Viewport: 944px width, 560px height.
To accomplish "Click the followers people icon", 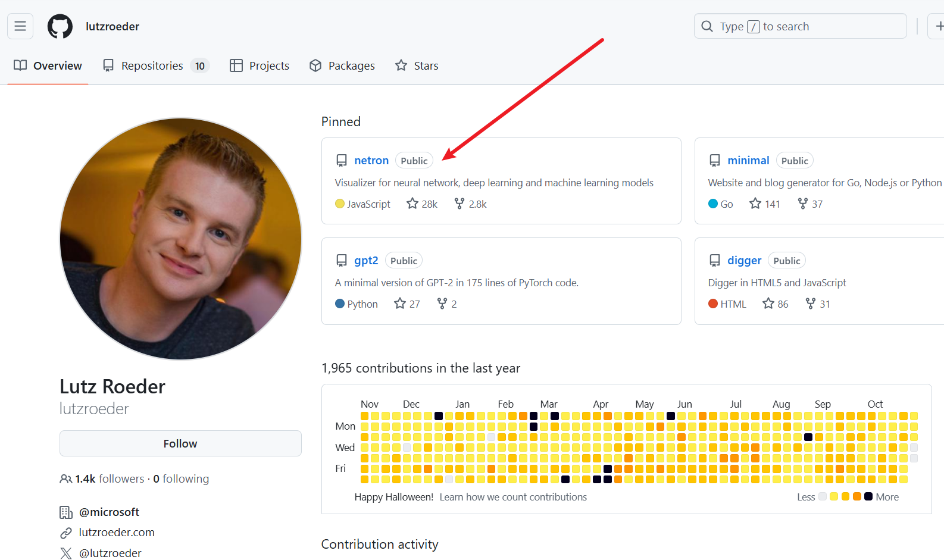I will [x=66, y=478].
